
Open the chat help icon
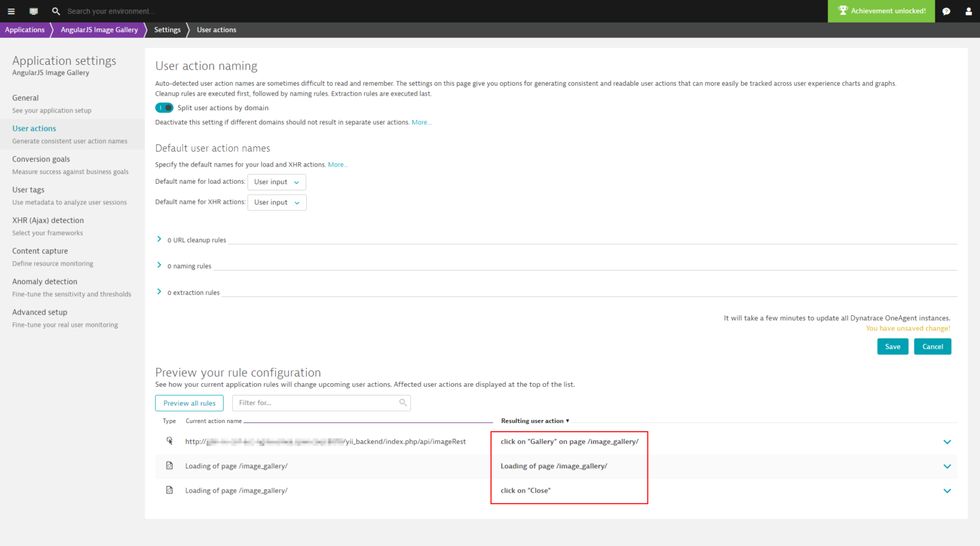pos(946,11)
